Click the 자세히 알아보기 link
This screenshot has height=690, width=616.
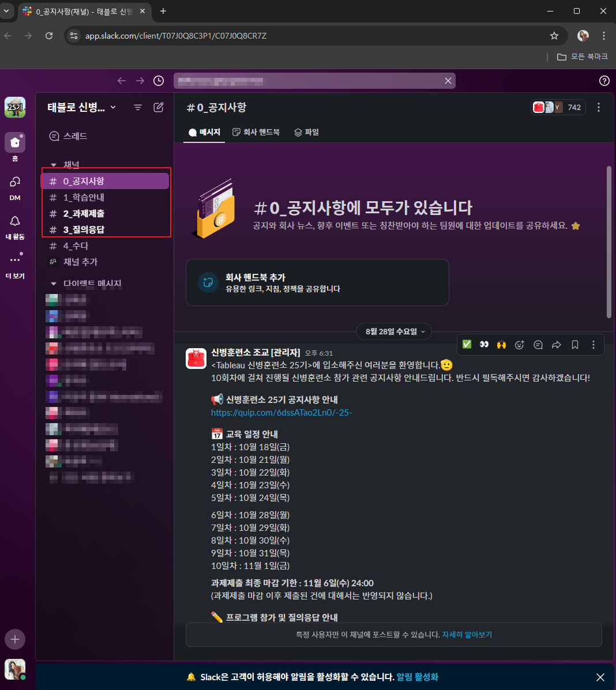point(467,635)
